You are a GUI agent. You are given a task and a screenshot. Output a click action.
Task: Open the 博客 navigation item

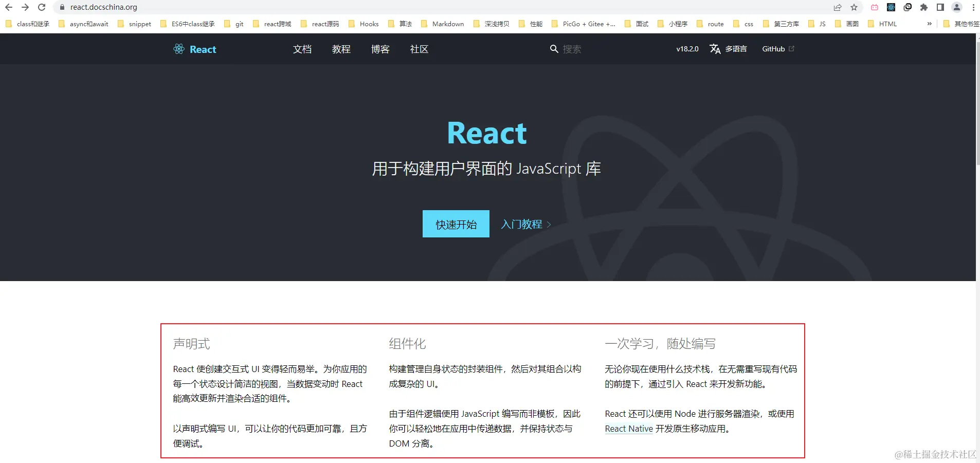click(380, 49)
